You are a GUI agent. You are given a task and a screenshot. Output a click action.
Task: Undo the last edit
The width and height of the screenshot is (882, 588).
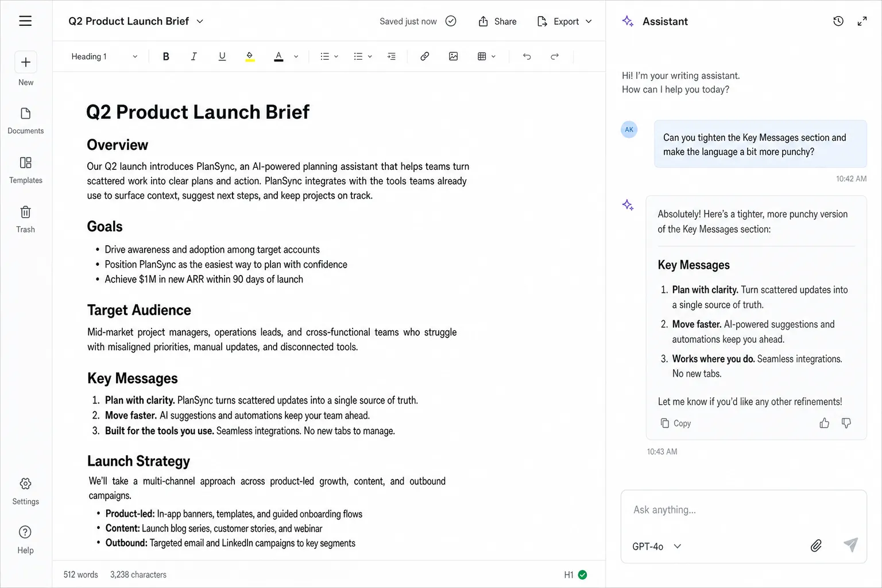click(x=527, y=56)
